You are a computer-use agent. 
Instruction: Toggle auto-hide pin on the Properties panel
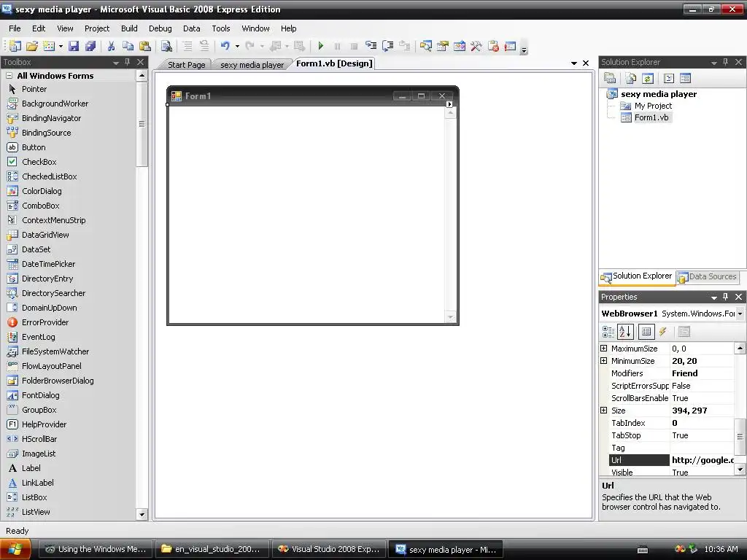click(726, 297)
